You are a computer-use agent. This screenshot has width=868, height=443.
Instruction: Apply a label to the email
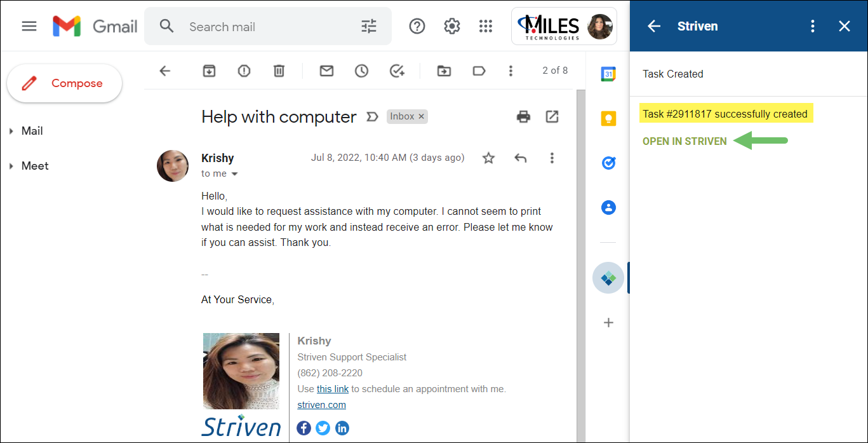click(x=479, y=71)
